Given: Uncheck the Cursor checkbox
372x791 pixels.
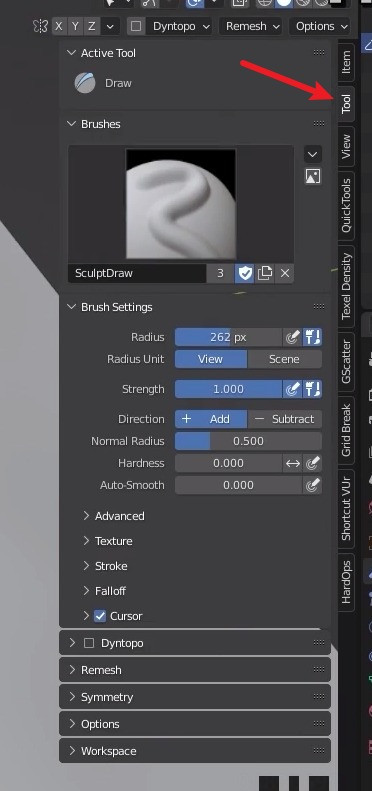Looking at the screenshot, I should (x=100, y=616).
